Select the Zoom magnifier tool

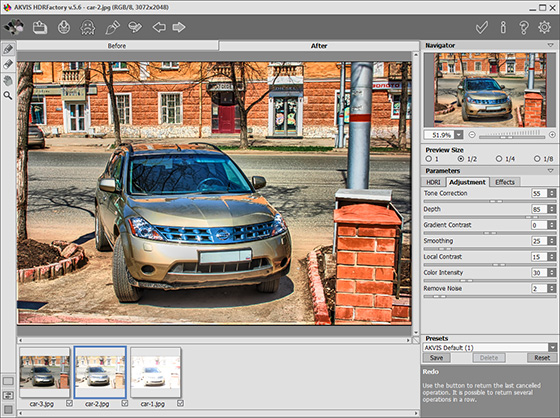point(8,95)
